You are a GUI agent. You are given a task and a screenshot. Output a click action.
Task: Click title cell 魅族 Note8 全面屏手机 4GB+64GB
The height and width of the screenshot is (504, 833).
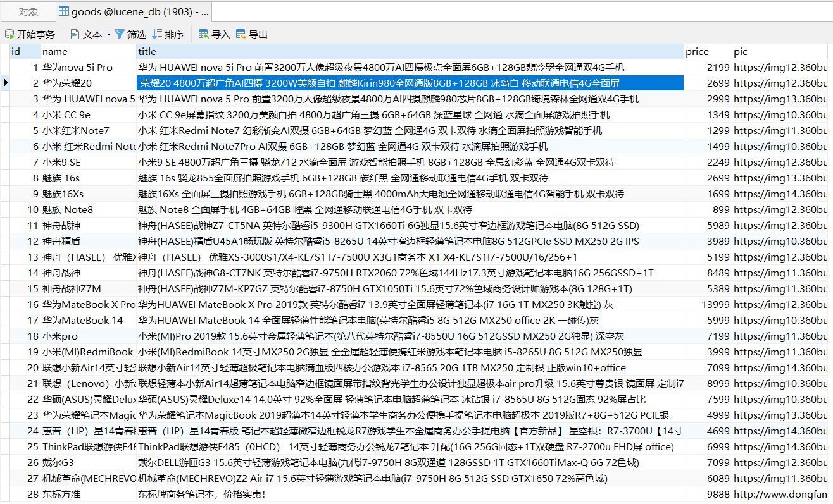410,209
